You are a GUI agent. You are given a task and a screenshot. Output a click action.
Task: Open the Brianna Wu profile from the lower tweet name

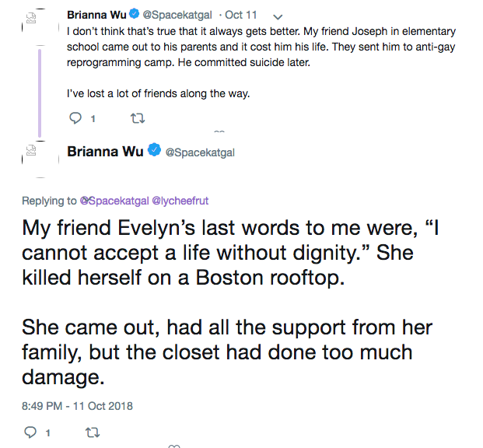point(105,152)
